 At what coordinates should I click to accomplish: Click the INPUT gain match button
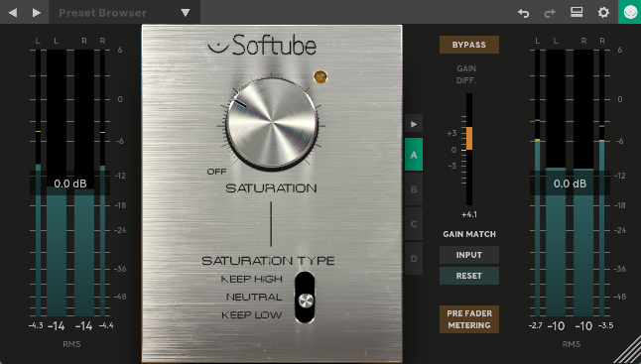click(x=469, y=255)
